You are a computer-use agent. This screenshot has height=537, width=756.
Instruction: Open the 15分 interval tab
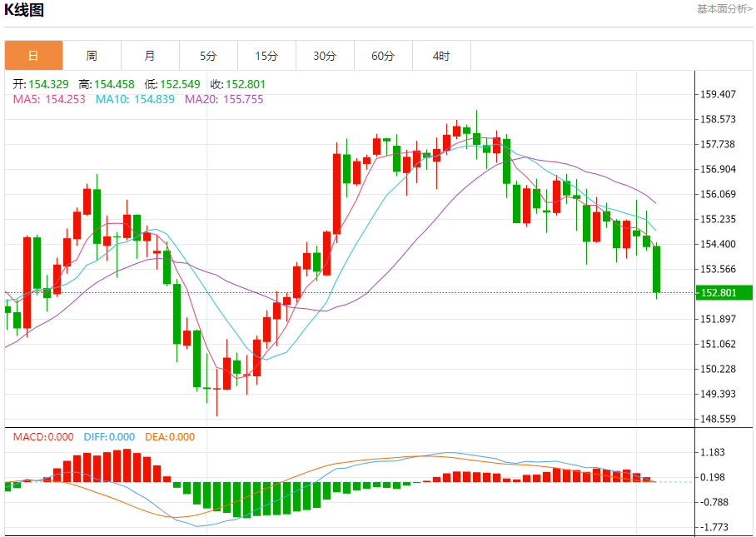click(x=266, y=56)
